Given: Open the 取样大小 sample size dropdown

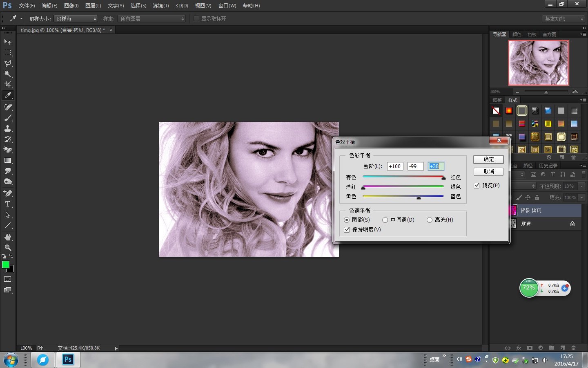Looking at the screenshot, I should 76,18.
